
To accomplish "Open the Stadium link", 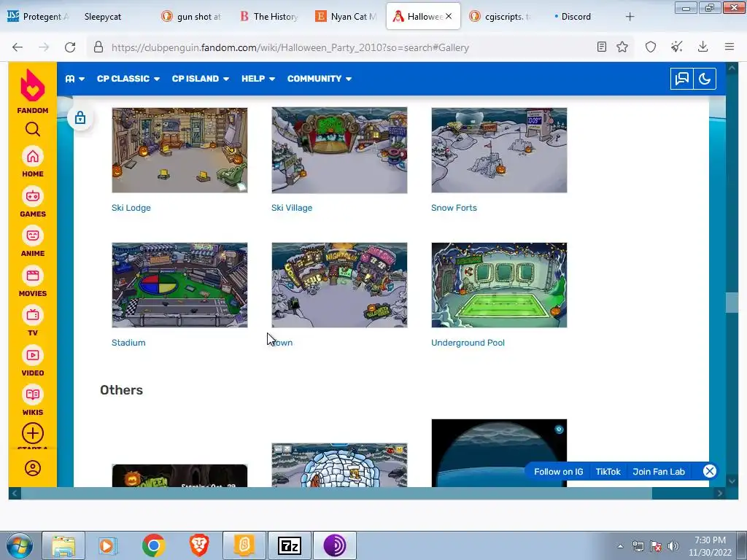I will point(128,343).
